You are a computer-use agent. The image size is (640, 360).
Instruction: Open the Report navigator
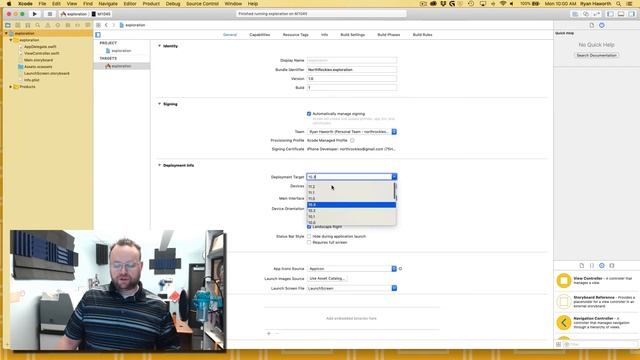pos(88,25)
